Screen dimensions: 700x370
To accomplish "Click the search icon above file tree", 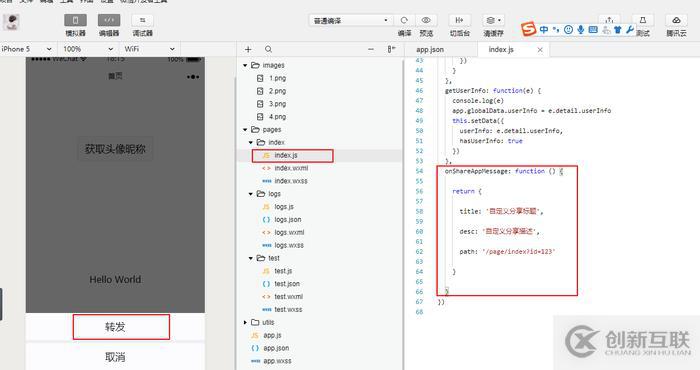I will pyautogui.click(x=268, y=50).
